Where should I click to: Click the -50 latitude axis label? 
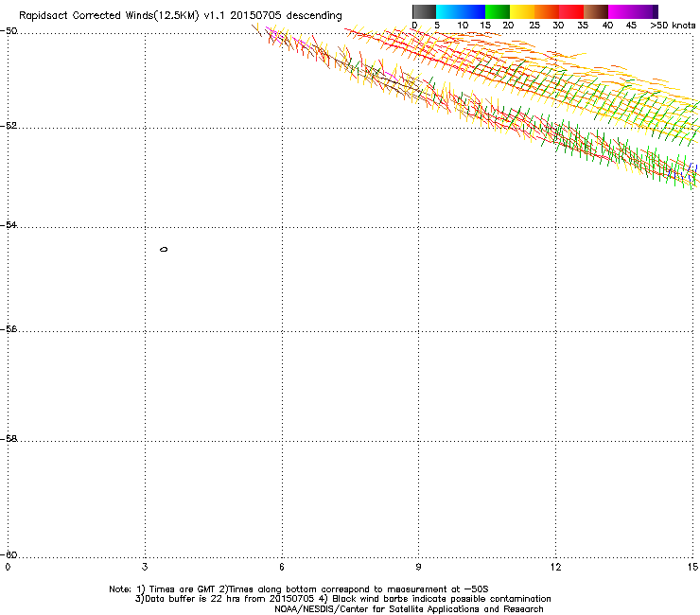point(9,31)
